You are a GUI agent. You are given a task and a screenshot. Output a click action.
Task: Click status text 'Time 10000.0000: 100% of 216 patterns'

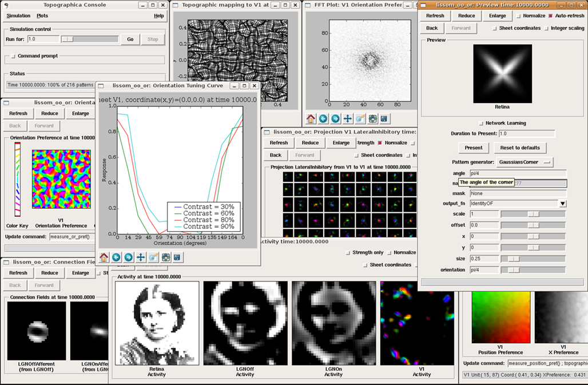click(x=51, y=85)
